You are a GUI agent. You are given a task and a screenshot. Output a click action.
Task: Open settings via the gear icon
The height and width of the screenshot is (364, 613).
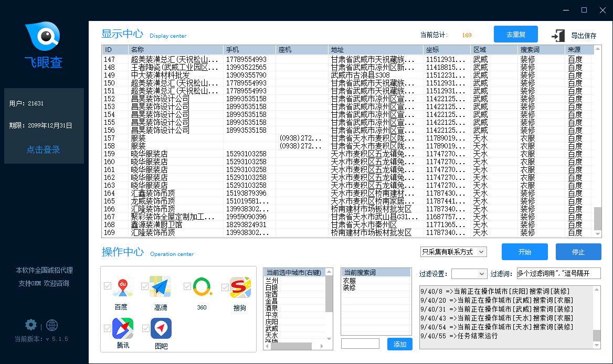[x=31, y=325]
